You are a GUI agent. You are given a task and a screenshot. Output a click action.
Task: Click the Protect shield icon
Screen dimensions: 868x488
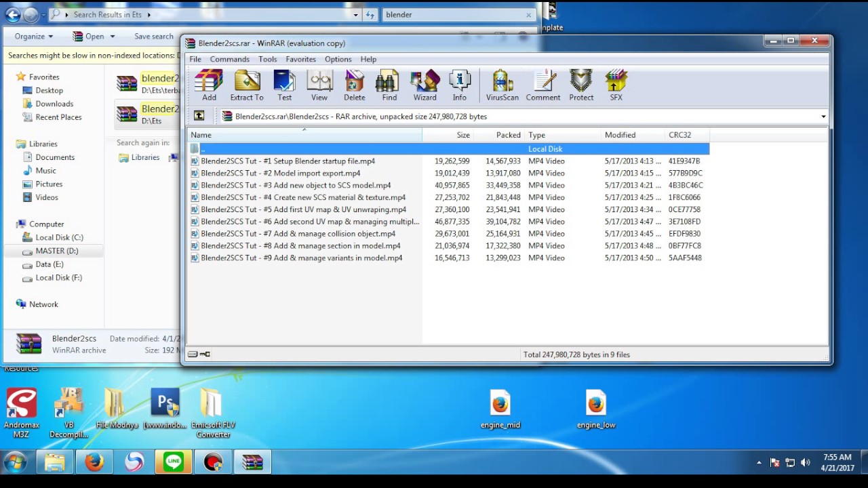(x=581, y=85)
